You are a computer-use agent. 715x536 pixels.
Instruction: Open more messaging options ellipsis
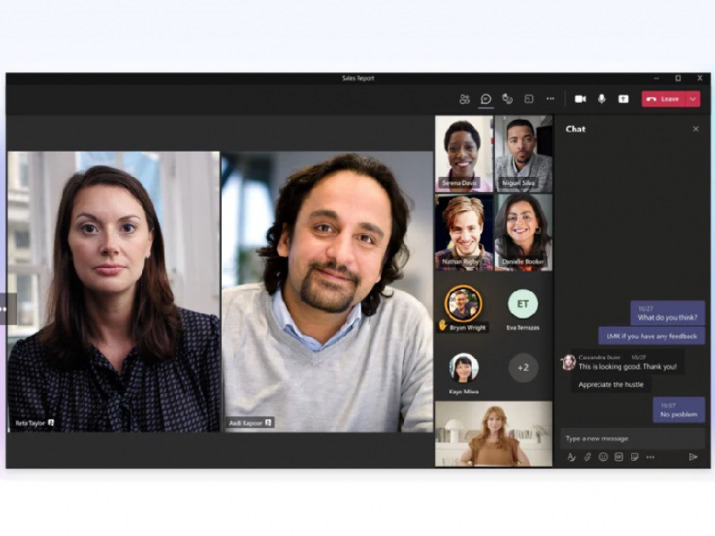650,457
